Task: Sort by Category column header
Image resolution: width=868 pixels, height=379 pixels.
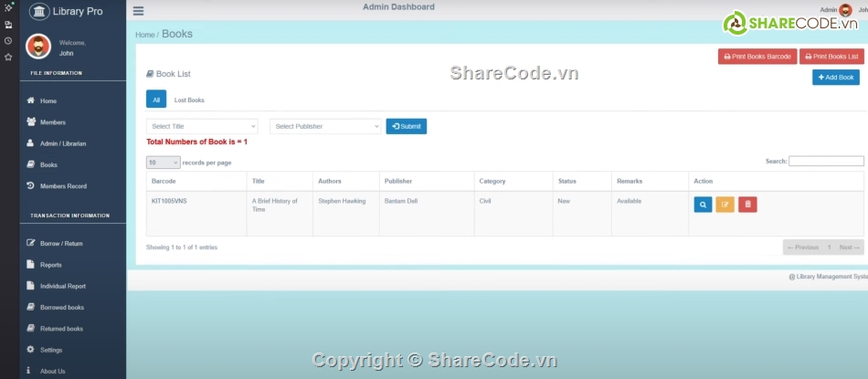Action: pos(513,182)
